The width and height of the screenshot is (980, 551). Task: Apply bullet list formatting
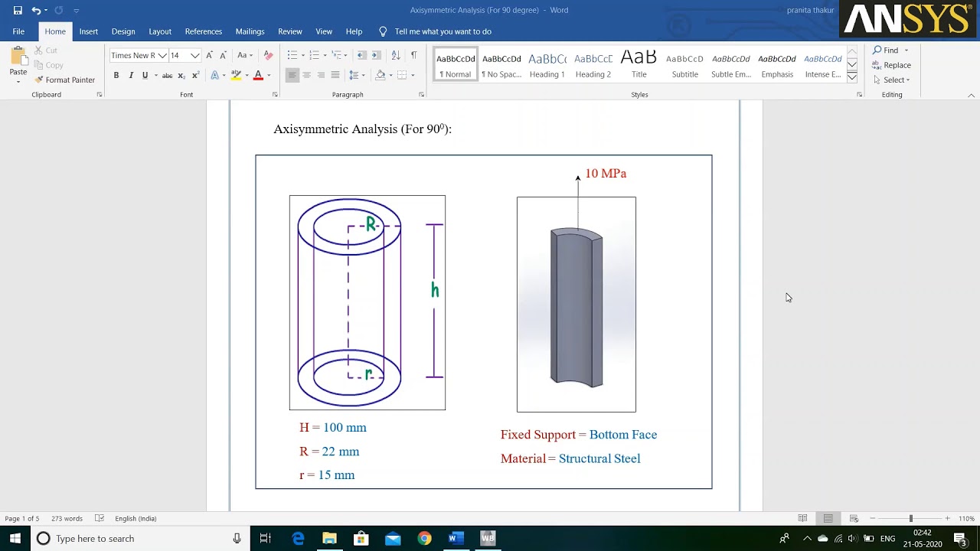(x=292, y=55)
